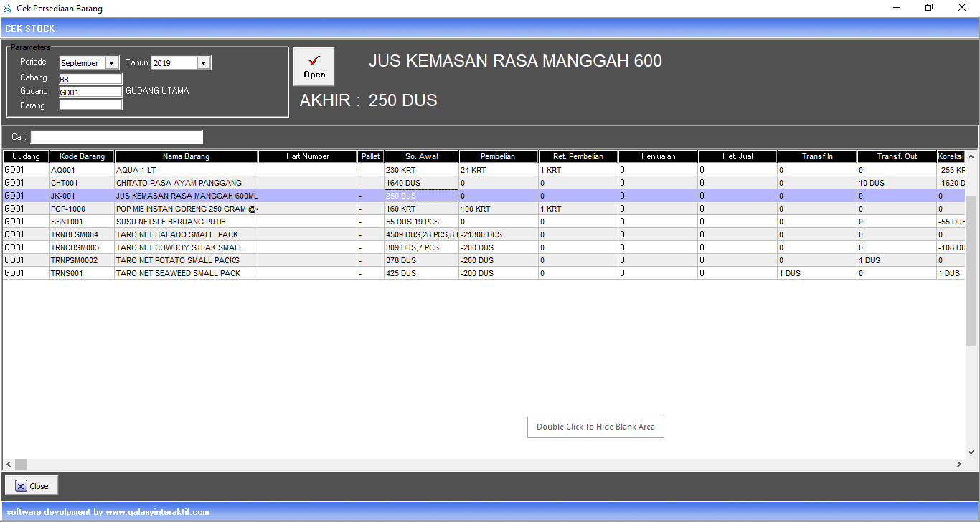Image resolution: width=980 pixels, height=522 pixels.
Task: Select the SUSU NETSLE BERUANG PUTIH row
Action: pyautogui.click(x=186, y=222)
